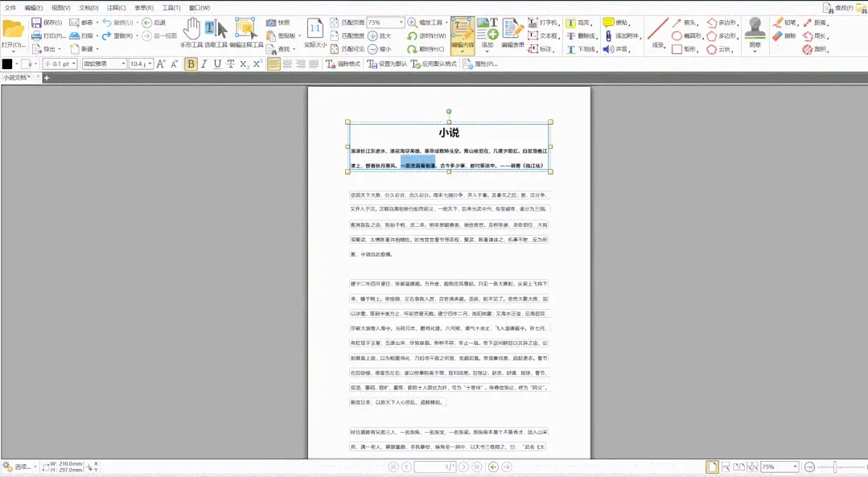868x477 pixels.
Task: Click the page number input field
Action: 435,467
